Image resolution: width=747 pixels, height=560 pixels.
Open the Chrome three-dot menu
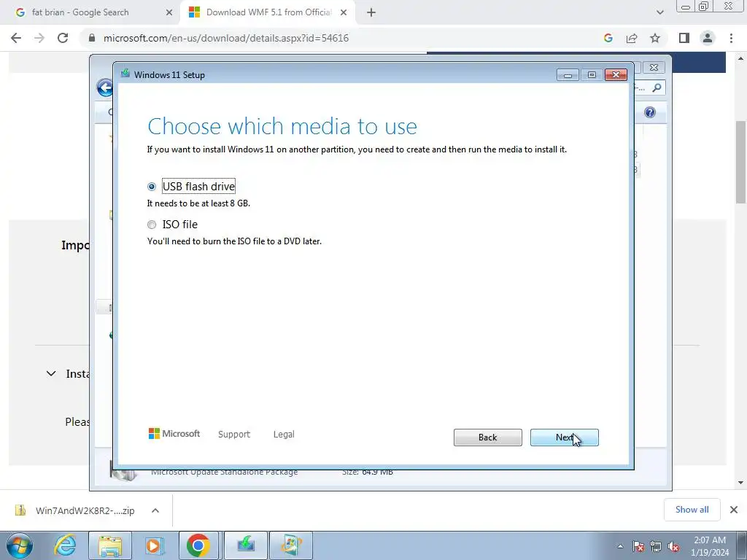pyautogui.click(x=731, y=38)
